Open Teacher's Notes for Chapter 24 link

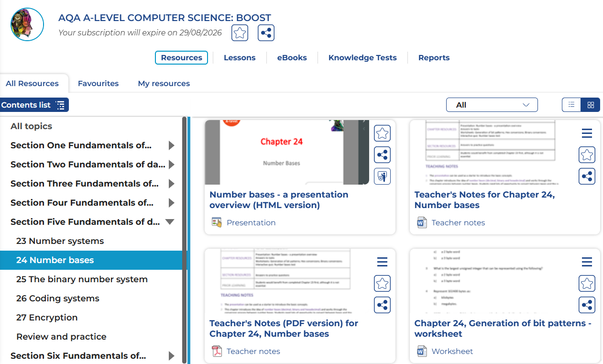click(484, 200)
